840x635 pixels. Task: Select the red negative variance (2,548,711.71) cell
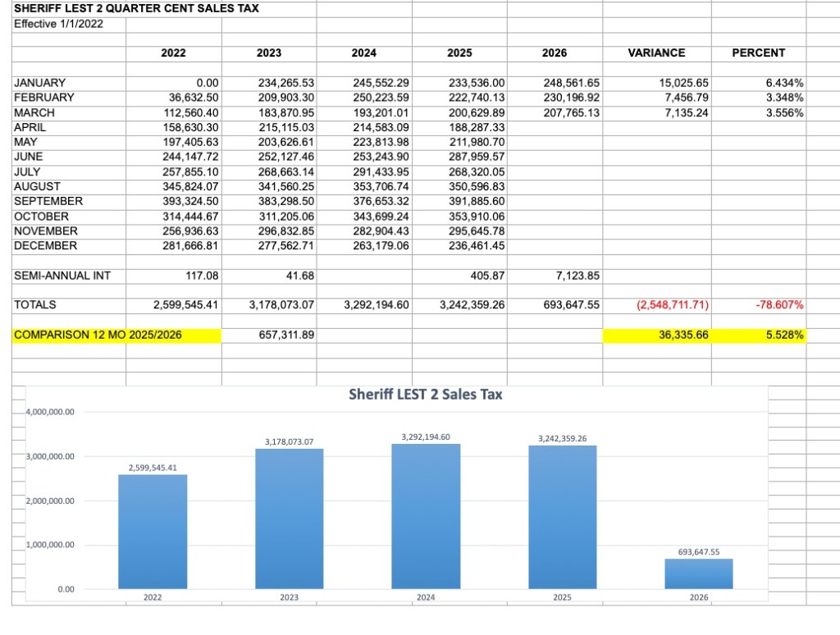pos(673,305)
